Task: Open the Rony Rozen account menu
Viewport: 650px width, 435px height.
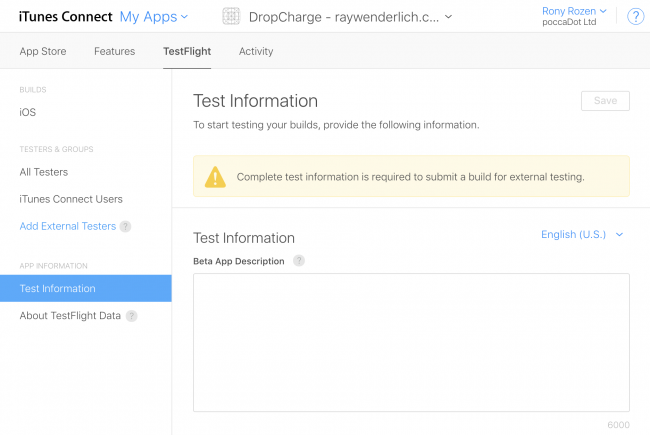Action: pyautogui.click(x=573, y=11)
